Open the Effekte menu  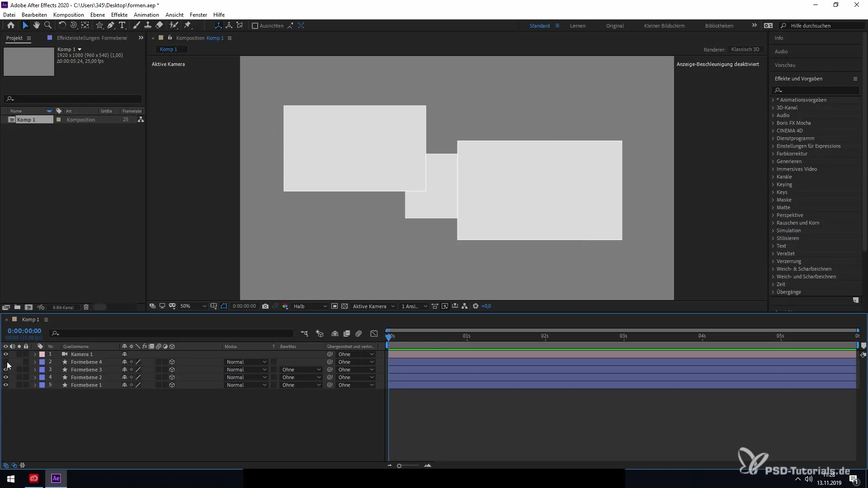click(x=119, y=14)
